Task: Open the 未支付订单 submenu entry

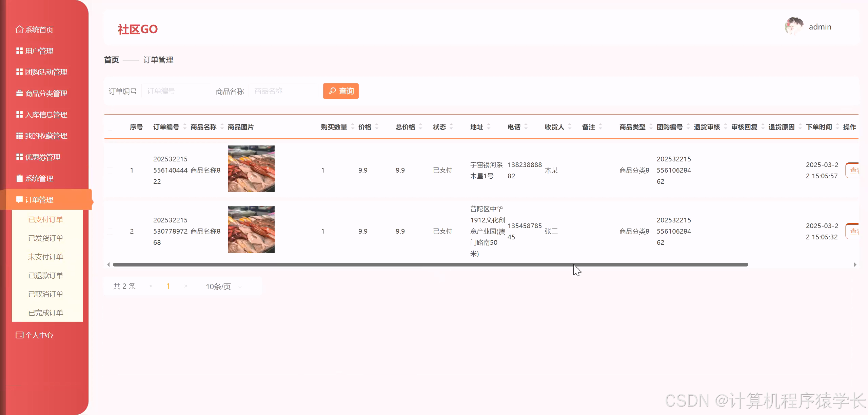Action: tap(46, 257)
